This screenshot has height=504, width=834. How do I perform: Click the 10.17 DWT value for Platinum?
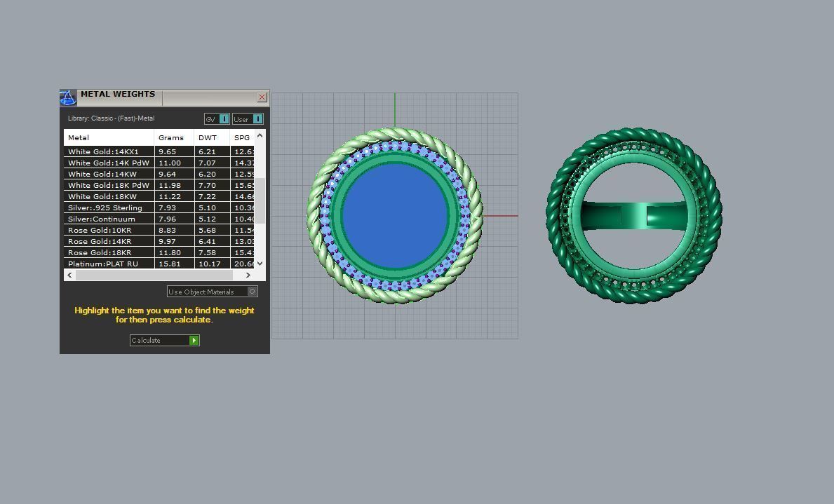point(210,263)
